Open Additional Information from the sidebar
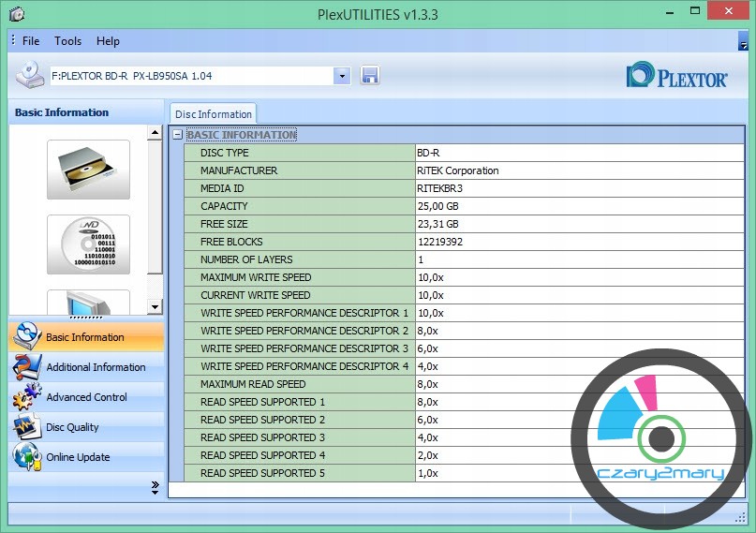756x533 pixels. click(x=95, y=367)
